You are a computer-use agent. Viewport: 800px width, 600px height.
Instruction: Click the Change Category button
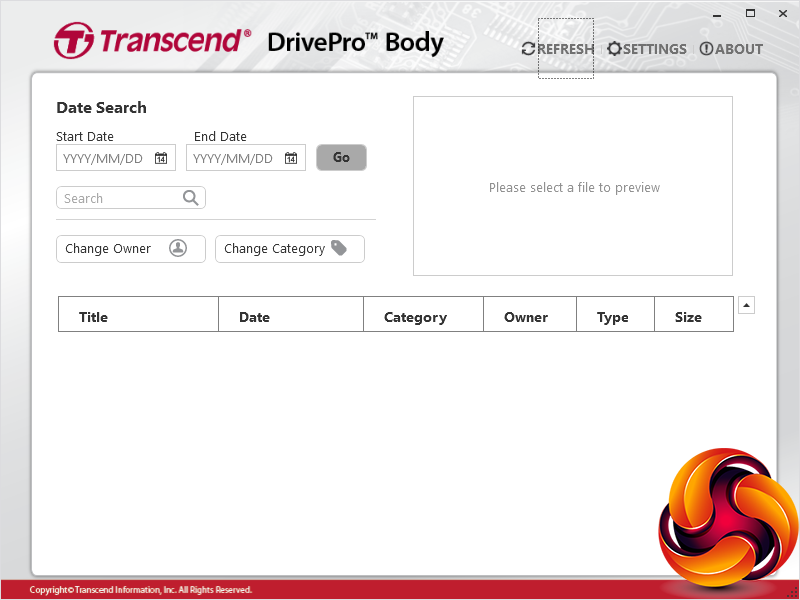[x=290, y=248]
